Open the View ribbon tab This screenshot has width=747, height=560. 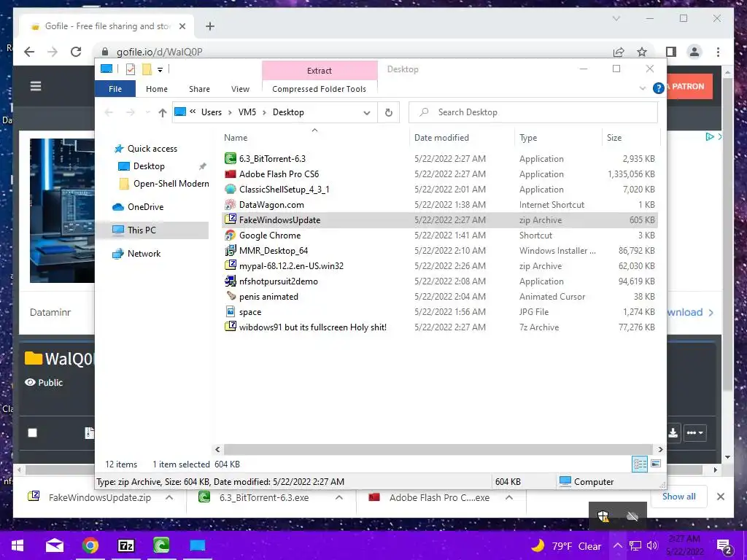click(240, 89)
